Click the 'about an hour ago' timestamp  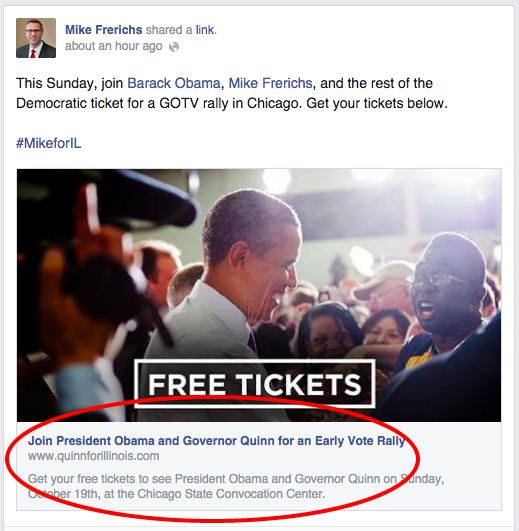tap(114, 46)
